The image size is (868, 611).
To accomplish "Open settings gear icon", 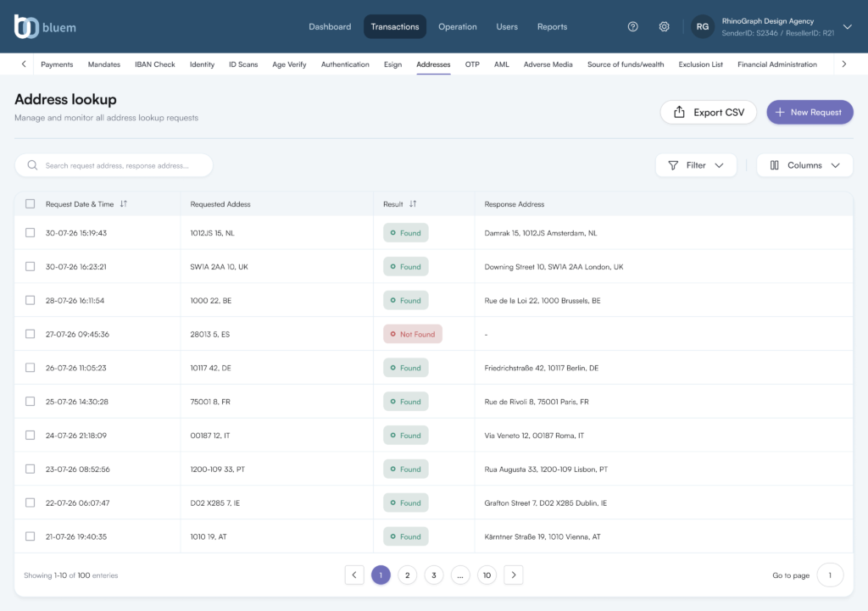I will pos(664,26).
